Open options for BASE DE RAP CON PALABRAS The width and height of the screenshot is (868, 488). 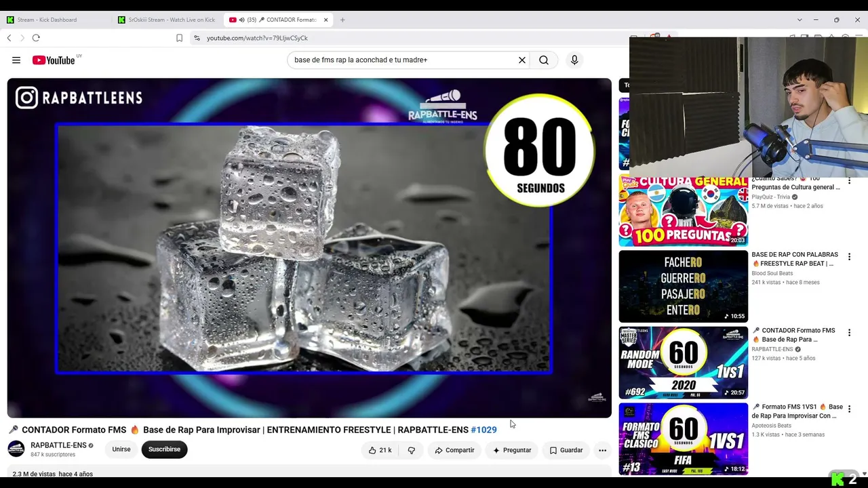849,257
